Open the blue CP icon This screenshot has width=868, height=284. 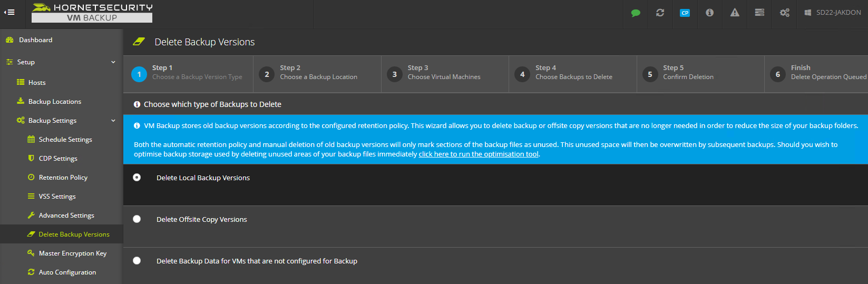pyautogui.click(x=685, y=13)
